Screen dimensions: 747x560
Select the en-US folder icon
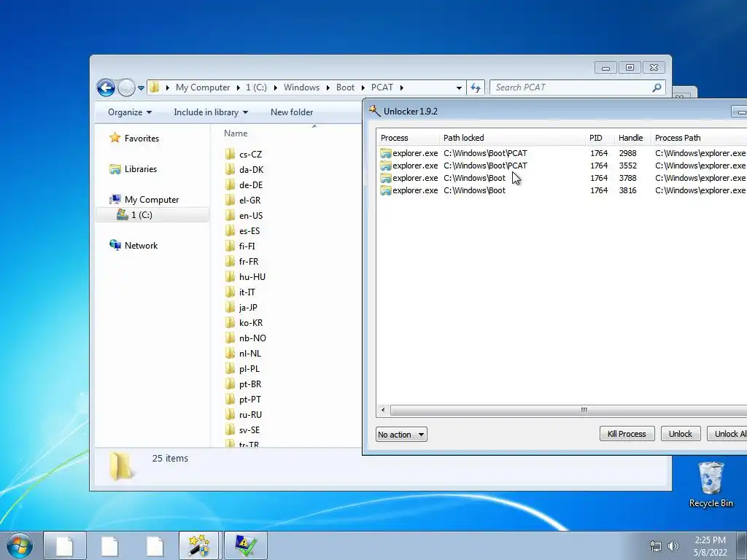[230, 215]
